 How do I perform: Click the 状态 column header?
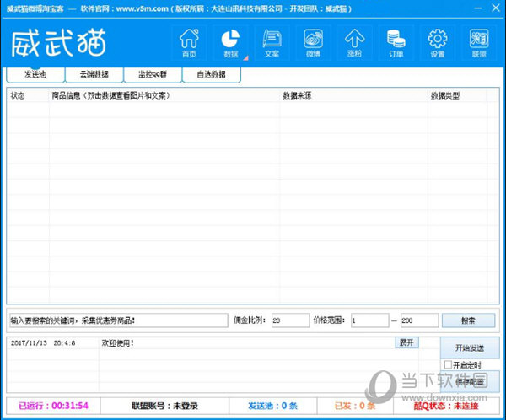point(29,95)
